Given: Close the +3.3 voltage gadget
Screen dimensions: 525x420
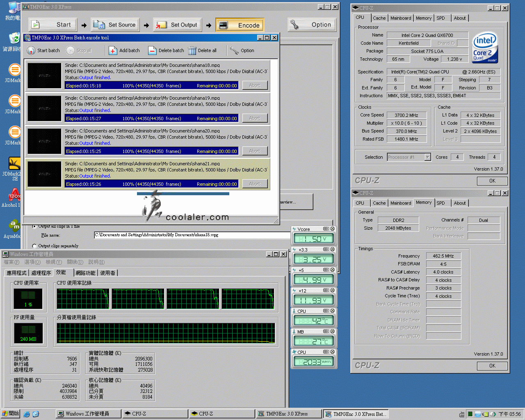Looking at the screenshot, I should click(333, 249).
